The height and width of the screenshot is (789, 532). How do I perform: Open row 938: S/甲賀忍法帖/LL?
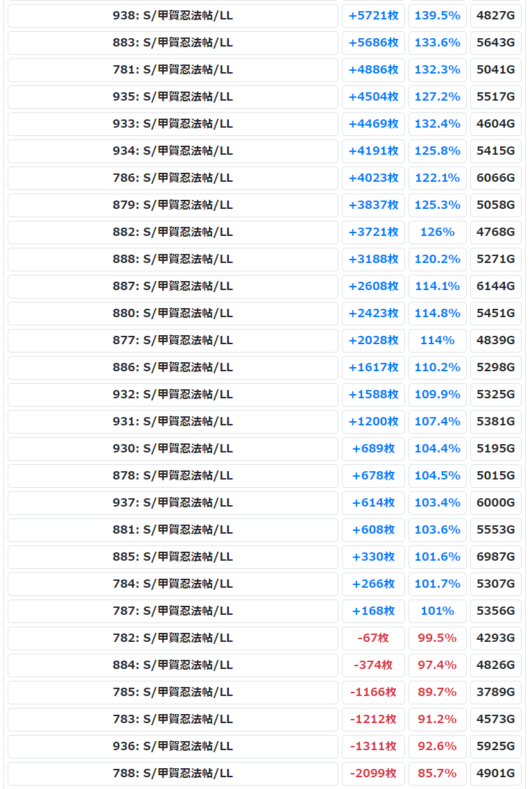(173, 15)
